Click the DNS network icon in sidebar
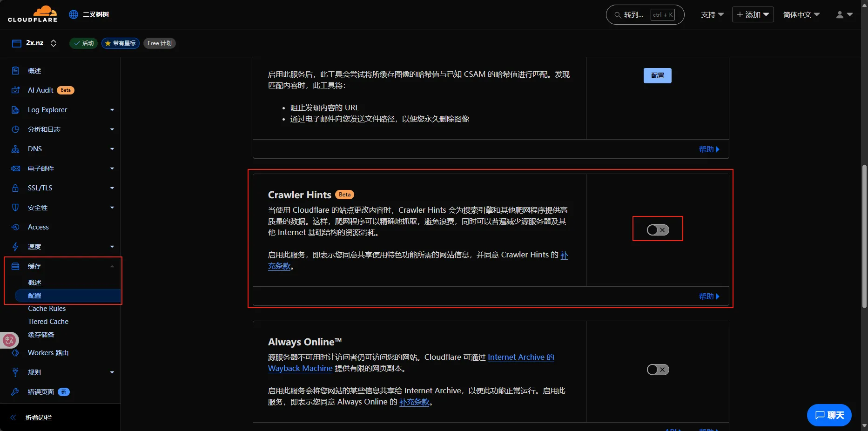Image resolution: width=868 pixels, height=431 pixels. pyautogui.click(x=15, y=149)
